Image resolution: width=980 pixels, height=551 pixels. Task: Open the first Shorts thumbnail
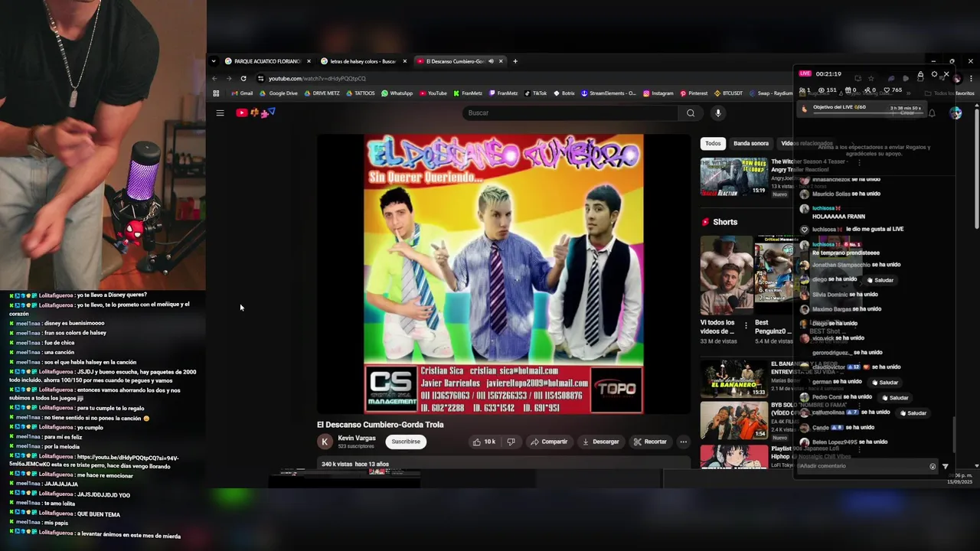click(727, 275)
